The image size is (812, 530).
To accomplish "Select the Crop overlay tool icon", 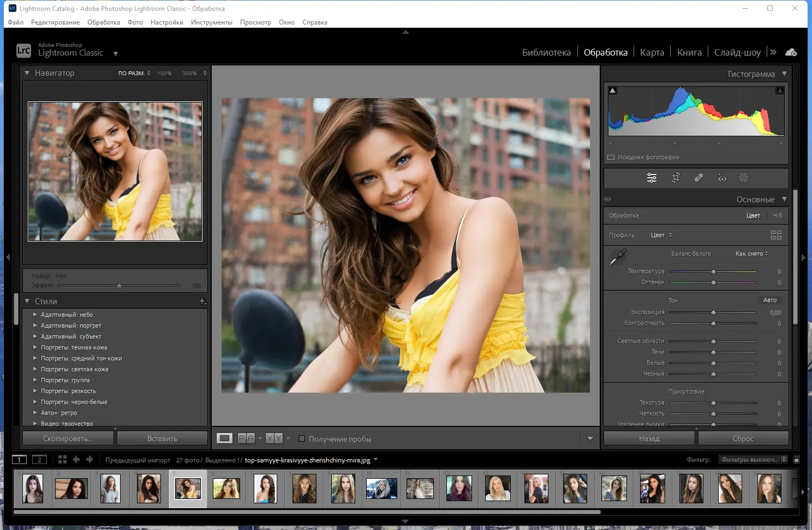I will [x=676, y=178].
